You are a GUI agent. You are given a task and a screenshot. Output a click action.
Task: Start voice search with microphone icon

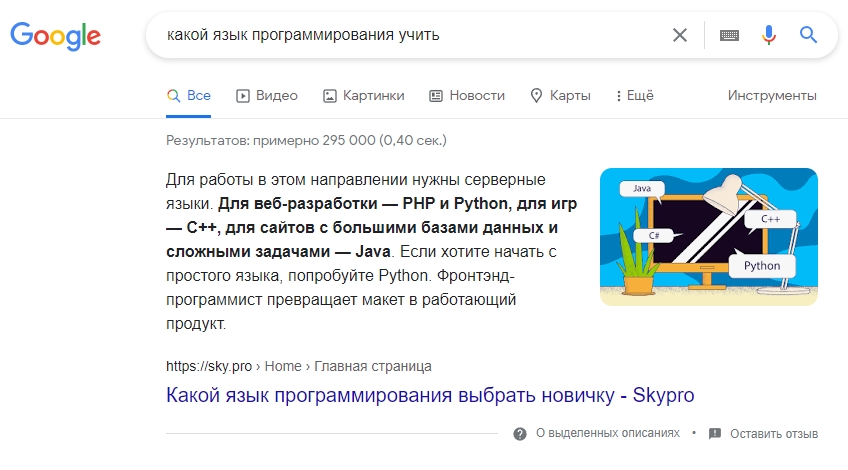(x=768, y=35)
